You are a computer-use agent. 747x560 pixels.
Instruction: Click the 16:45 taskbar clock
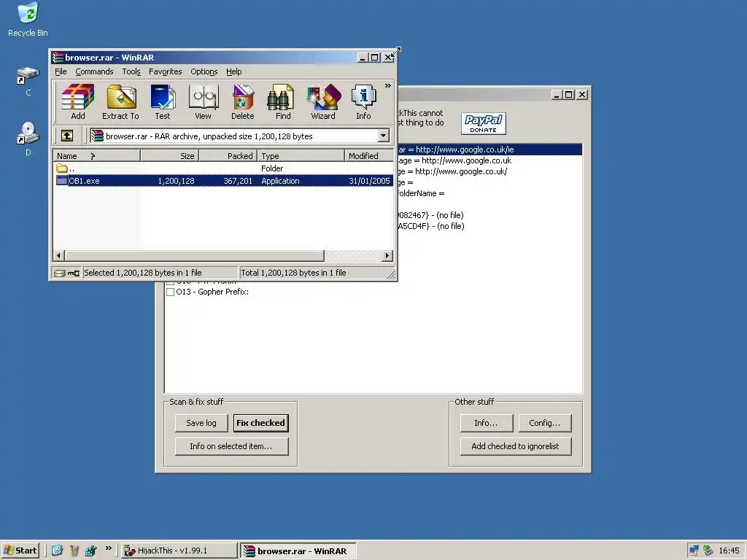tap(729, 551)
